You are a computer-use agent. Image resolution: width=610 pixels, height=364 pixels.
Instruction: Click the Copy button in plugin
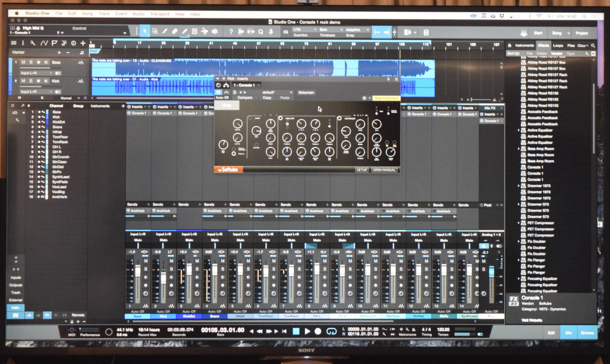pos(267,98)
